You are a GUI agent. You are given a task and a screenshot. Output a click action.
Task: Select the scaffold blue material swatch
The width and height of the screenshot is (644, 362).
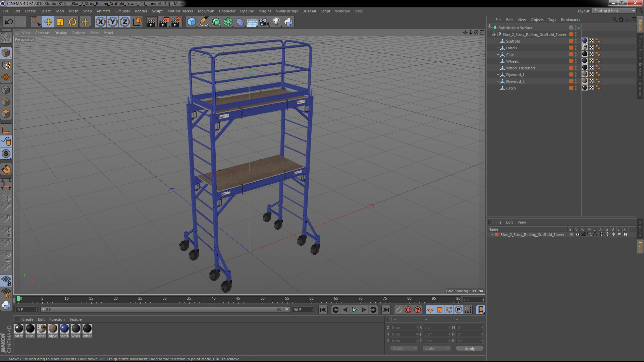point(64,328)
